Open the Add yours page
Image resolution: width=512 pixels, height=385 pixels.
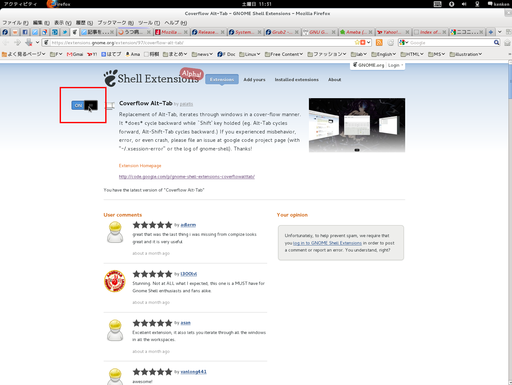pyautogui.click(x=254, y=79)
